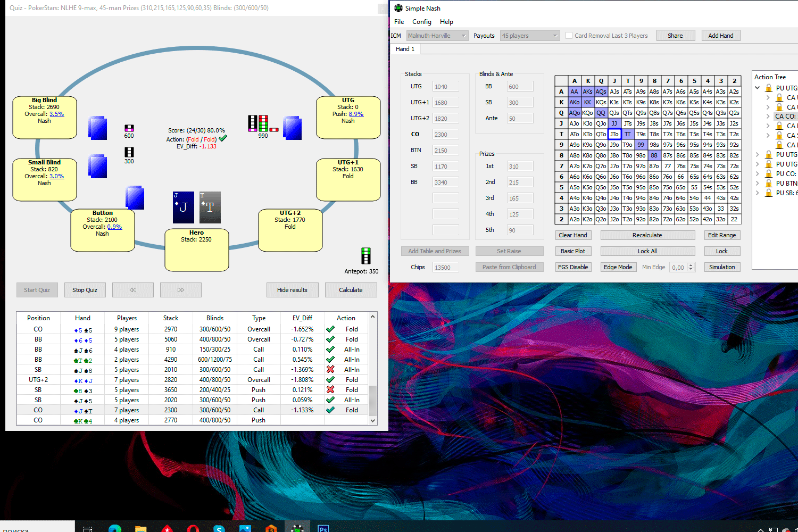Open the Config menu
The image size is (798, 532).
pyautogui.click(x=422, y=22)
